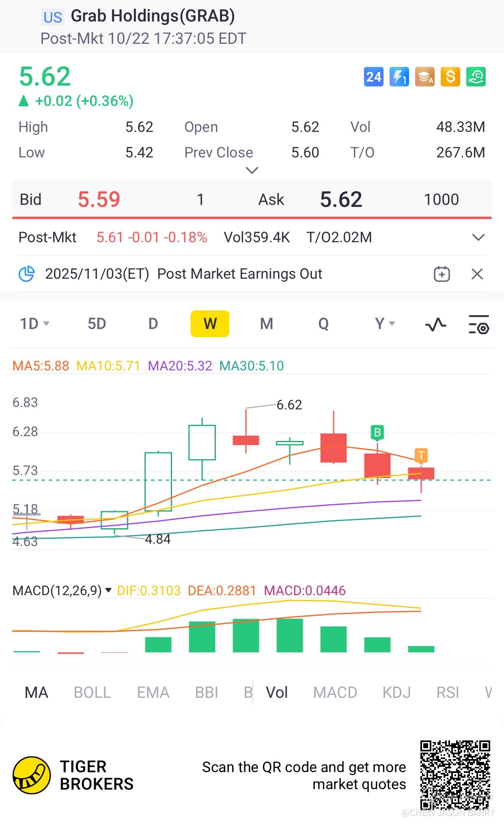Tap the Ask price 5.62
The height and width of the screenshot is (824, 504).
pyautogui.click(x=341, y=199)
